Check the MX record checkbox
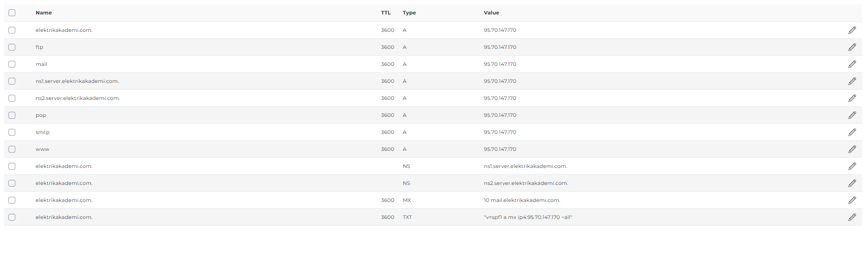868x264 pixels. (12, 200)
